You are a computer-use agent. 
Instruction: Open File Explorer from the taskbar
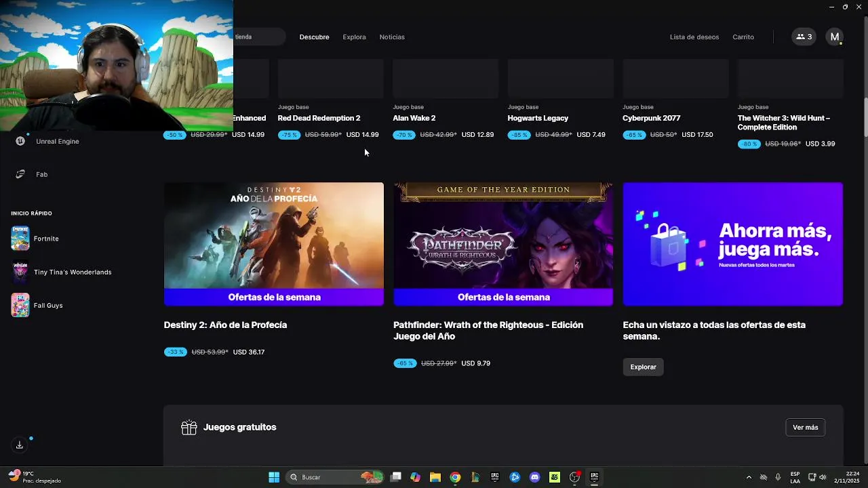[435, 477]
